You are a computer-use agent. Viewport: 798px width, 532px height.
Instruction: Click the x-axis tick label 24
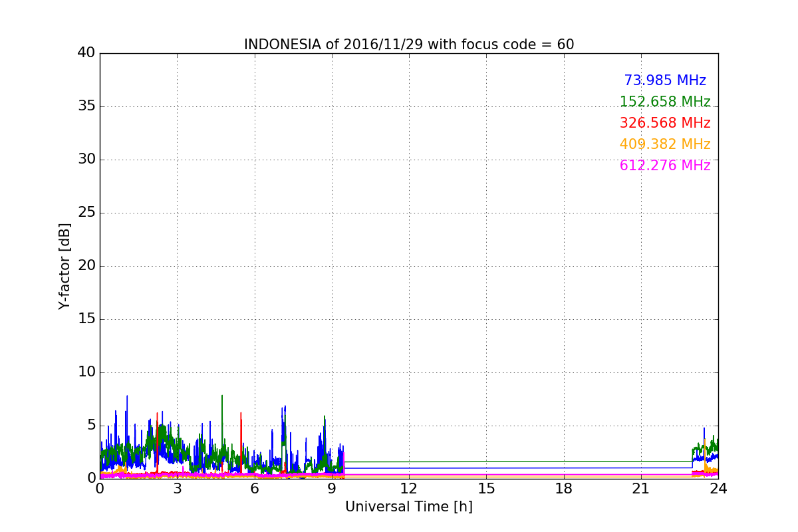coord(718,489)
